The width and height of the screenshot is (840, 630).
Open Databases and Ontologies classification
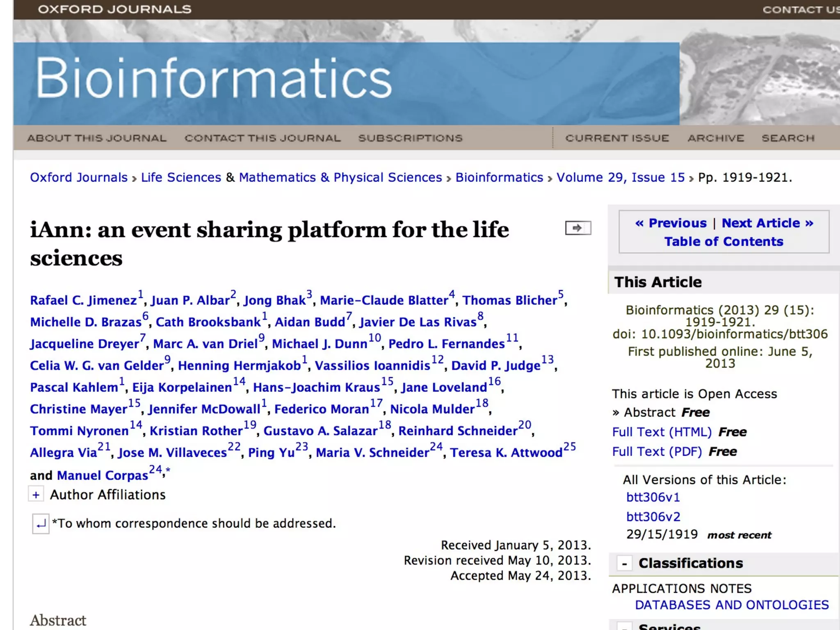coord(732,605)
